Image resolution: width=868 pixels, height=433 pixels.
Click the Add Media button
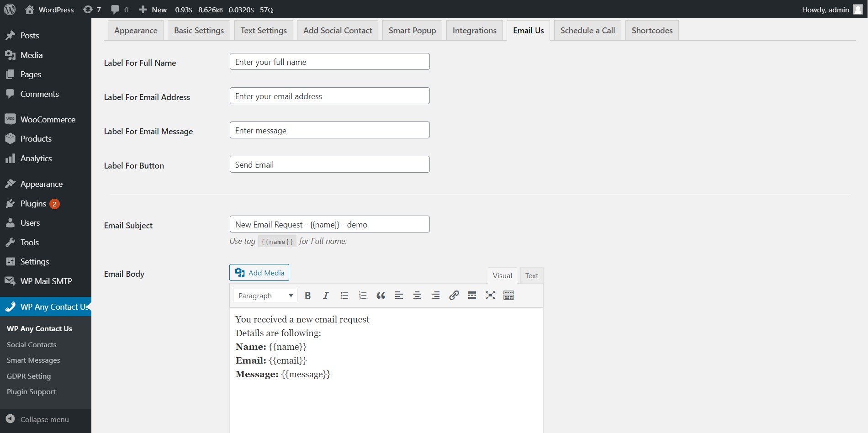coord(259,273)
